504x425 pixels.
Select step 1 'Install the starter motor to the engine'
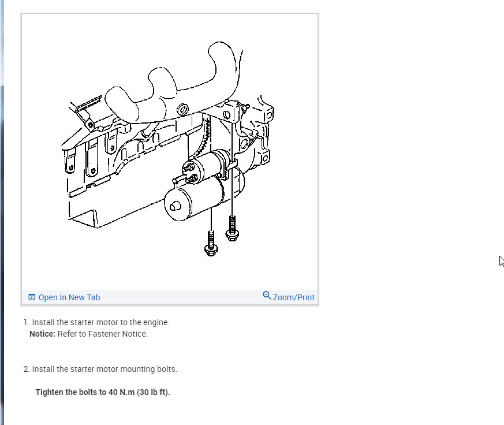(96, 322)
